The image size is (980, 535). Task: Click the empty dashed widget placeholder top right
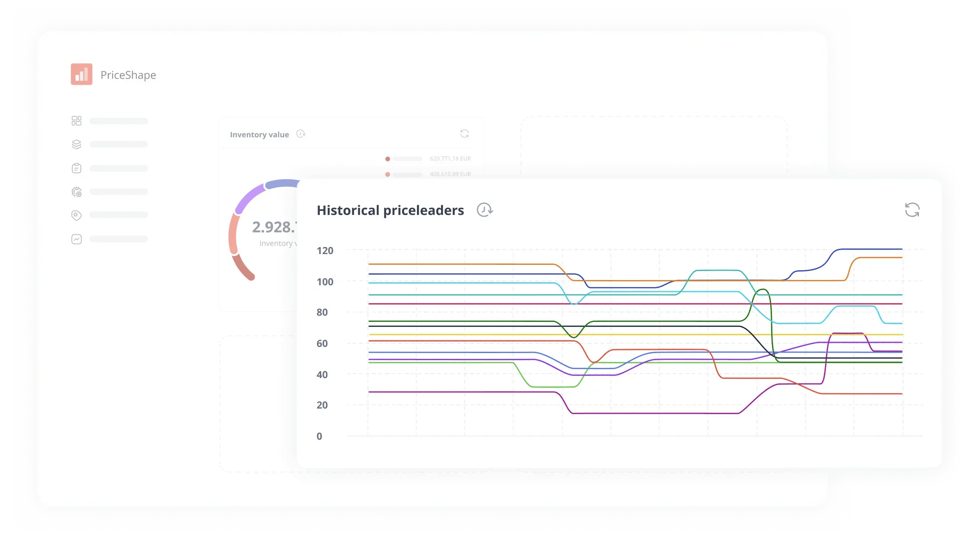[x=653, y=147]
